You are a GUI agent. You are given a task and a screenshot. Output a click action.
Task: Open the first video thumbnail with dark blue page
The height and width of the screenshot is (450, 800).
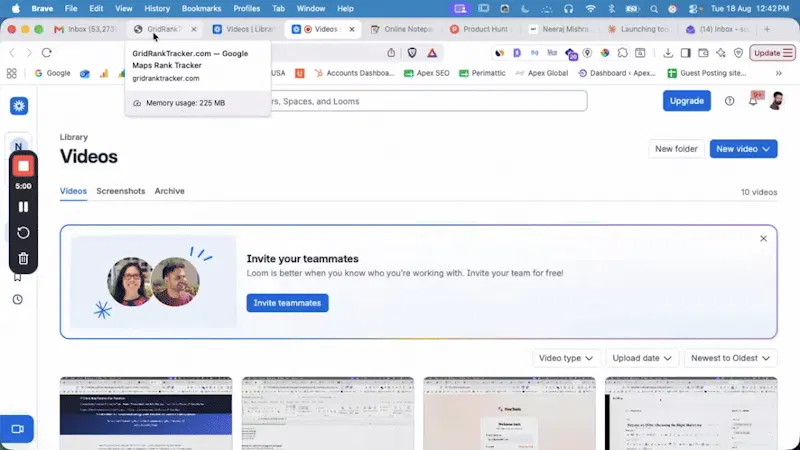(x=146, y=413)
